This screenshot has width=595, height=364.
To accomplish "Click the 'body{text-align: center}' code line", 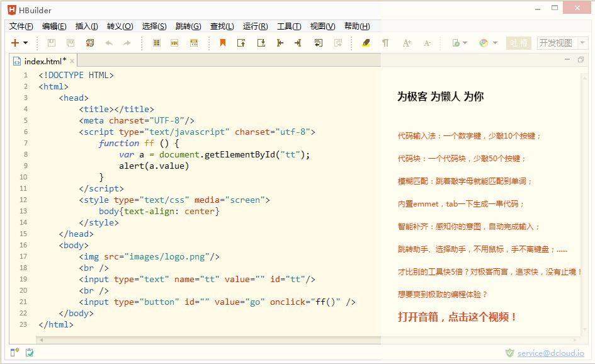I will (159, 211).
